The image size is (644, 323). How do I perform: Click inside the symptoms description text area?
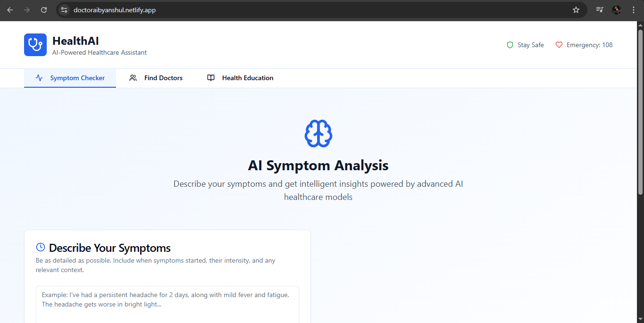(x=167, y=305)
